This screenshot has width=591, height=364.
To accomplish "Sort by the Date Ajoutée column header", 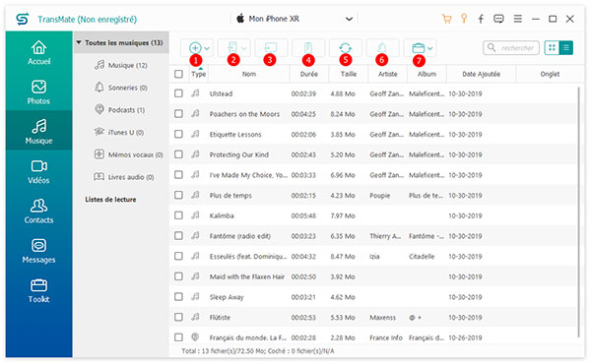I will pos(482,74).
